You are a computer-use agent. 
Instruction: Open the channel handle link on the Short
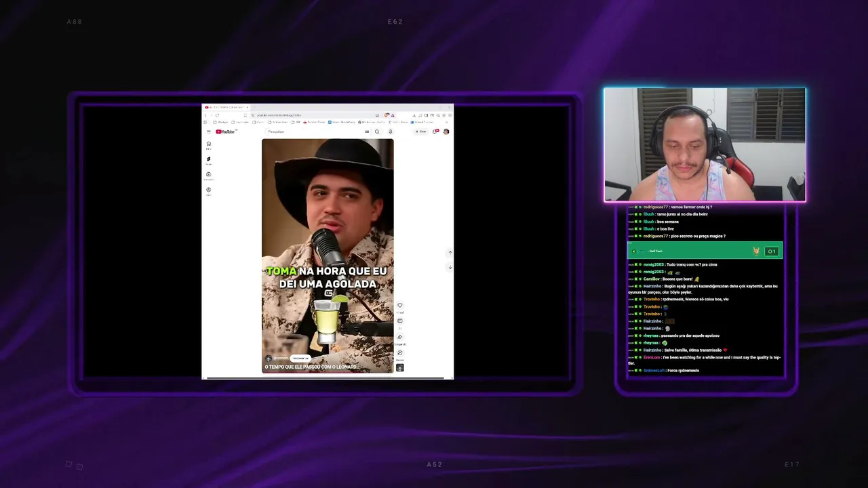click(x=281, y=359)
